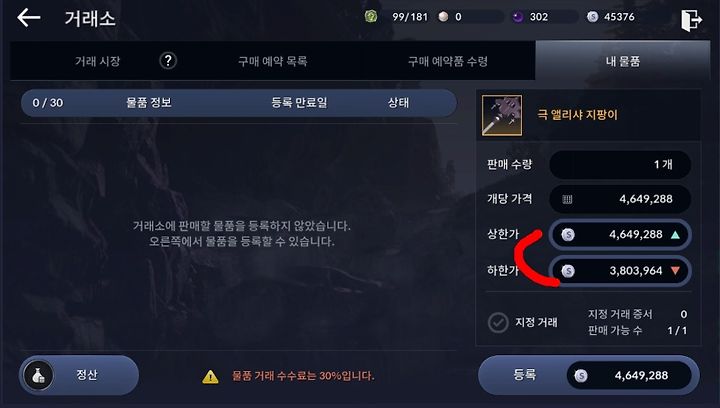Go back using the left arrow
This screenshot has height=408, width=720.
(28, 18)
